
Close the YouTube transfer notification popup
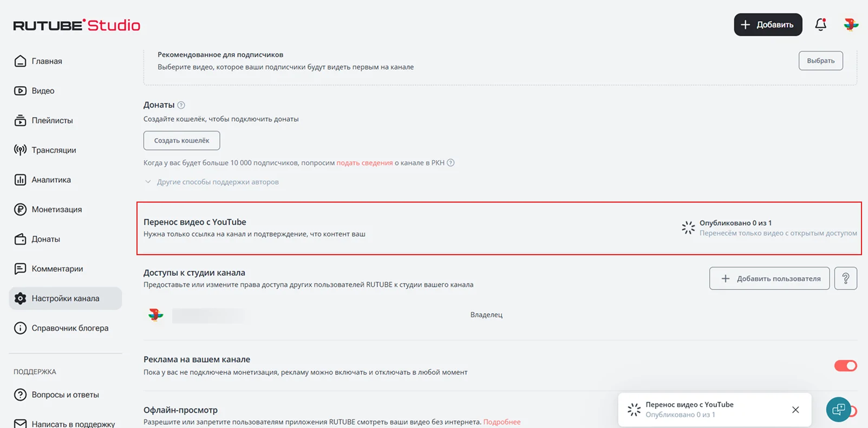click(x=795, y=410)
